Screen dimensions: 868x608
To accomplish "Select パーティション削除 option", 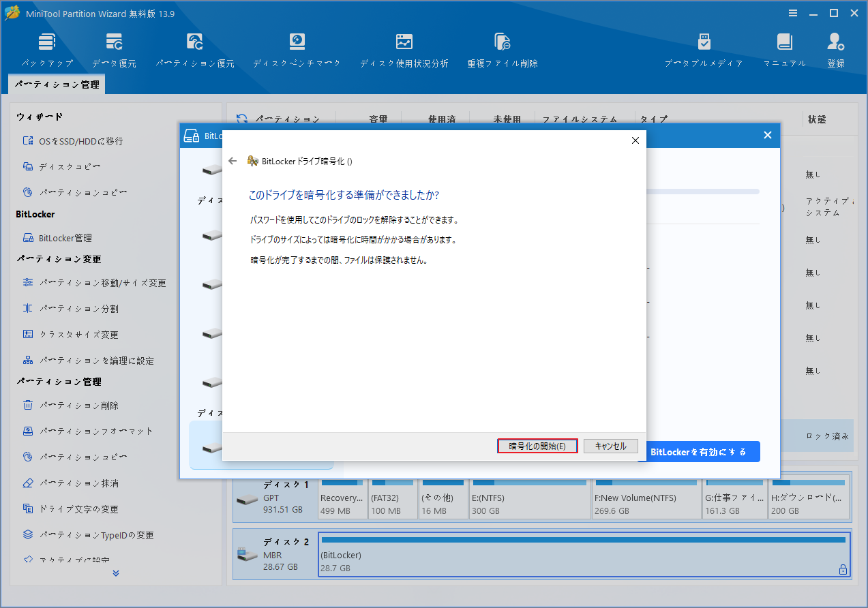I will [71, 406].
